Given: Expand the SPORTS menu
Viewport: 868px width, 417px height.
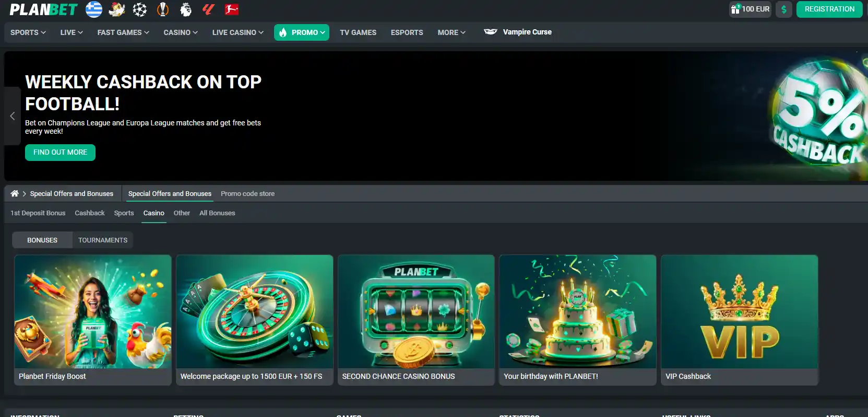Looking at the screenshot, I should [x=28, y=32].
